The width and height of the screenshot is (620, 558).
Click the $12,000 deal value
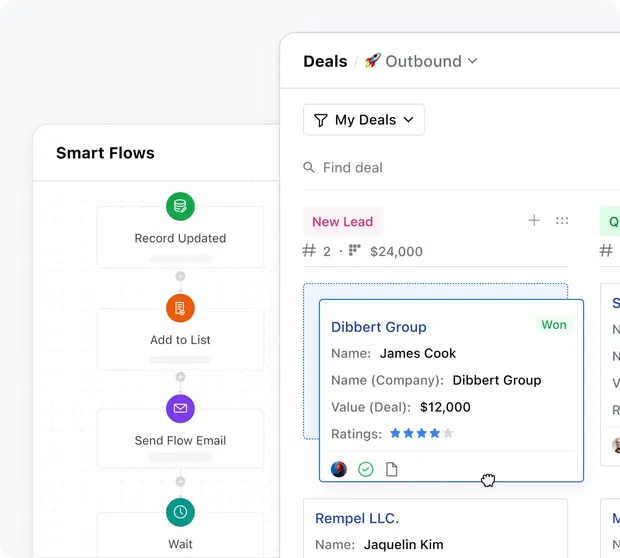coord(445,407)
